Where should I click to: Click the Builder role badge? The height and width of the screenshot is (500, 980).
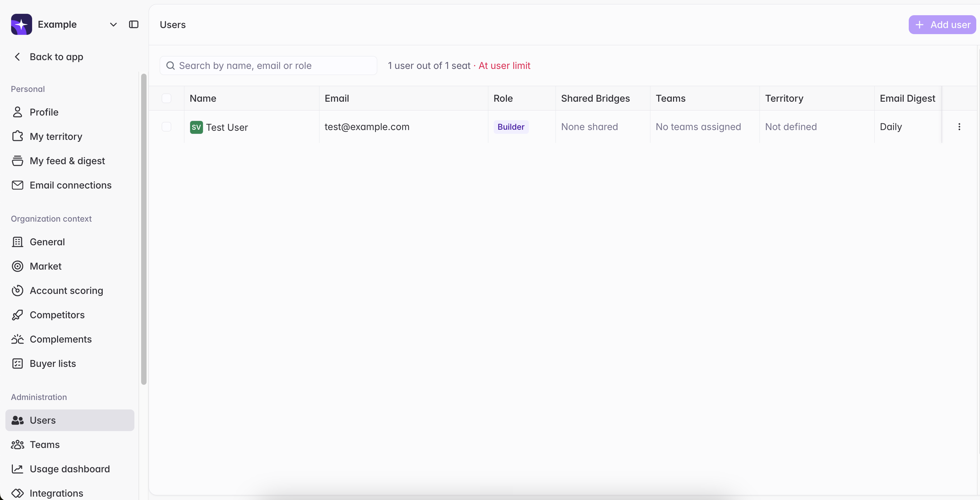coord(511,127)
